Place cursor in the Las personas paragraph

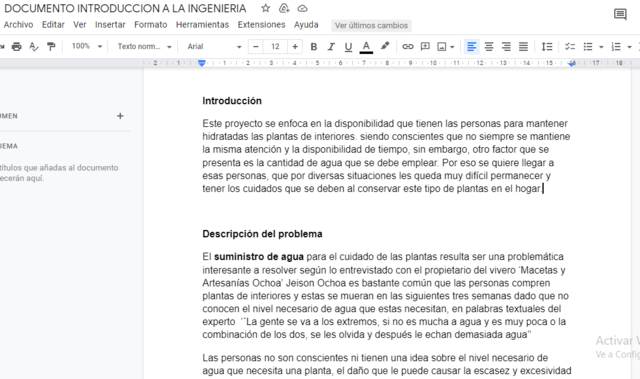pos(387,364)
